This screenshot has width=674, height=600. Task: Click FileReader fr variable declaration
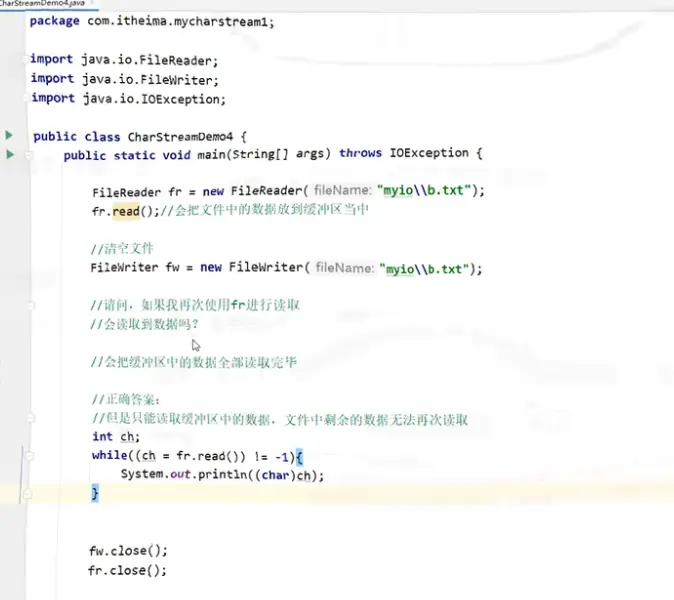tap(137, 192)
